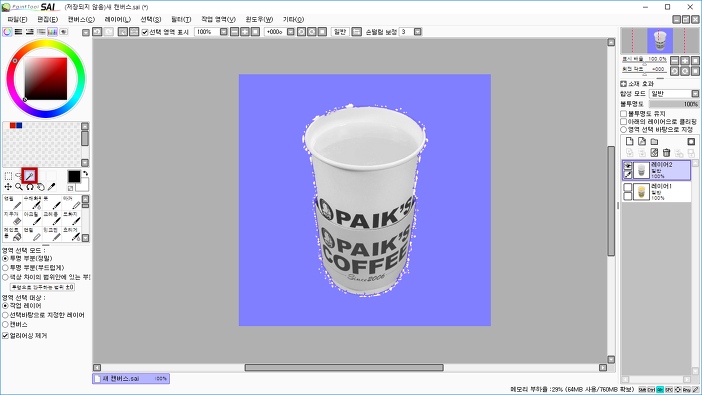Open the 캔버스(C) menu
This screenshot has width=702, height=395.
click(81, 19)
